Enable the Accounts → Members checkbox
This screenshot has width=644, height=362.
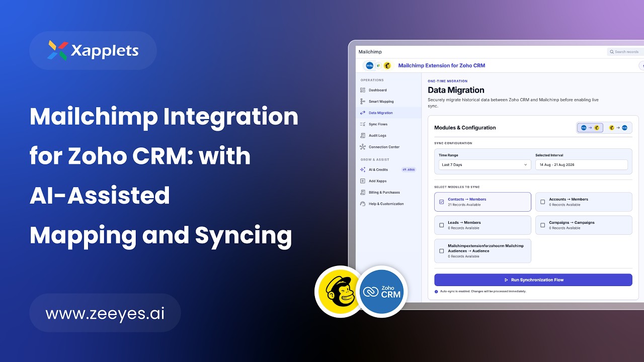click(x=542, y=202)
